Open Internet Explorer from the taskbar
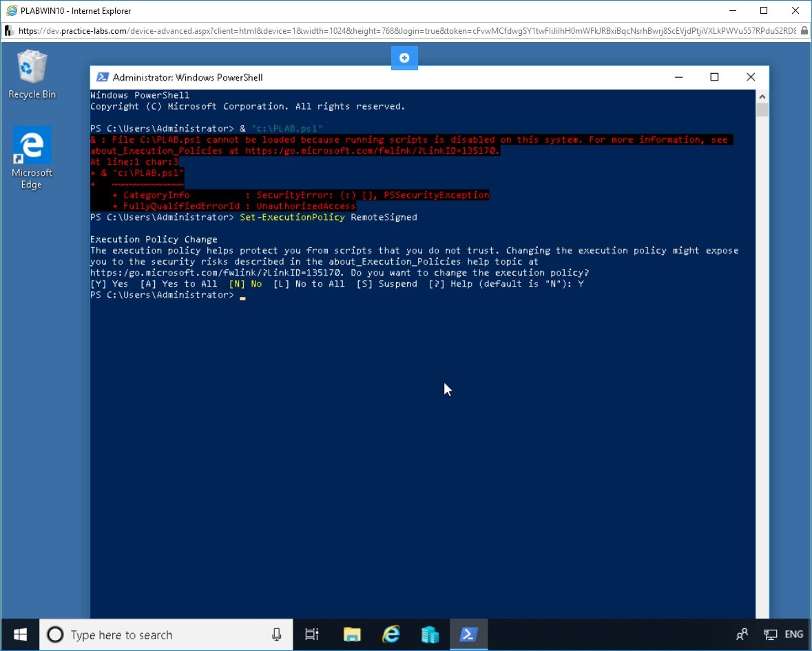The image size is (812, 651). coord(391,634)
